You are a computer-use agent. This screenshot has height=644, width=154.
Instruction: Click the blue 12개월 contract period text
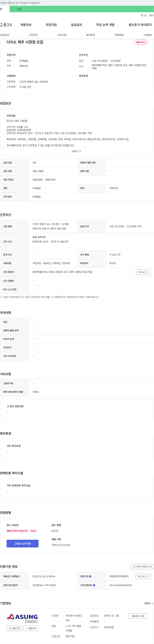65,224
